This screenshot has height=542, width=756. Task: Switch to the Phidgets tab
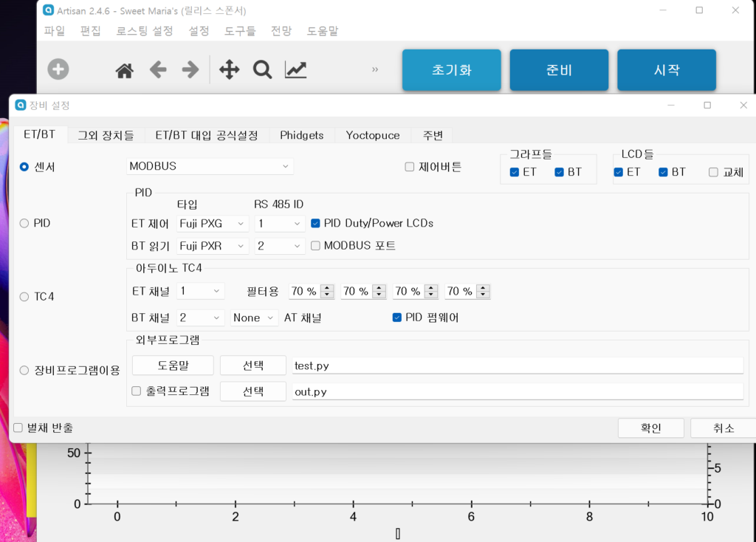click(x=301, y=135)
